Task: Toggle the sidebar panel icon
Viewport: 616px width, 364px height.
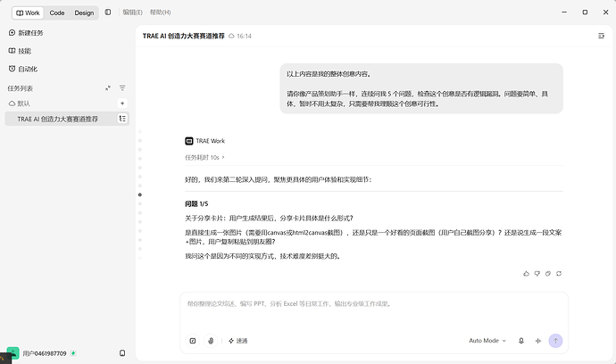Action: (x=108, y=12)
